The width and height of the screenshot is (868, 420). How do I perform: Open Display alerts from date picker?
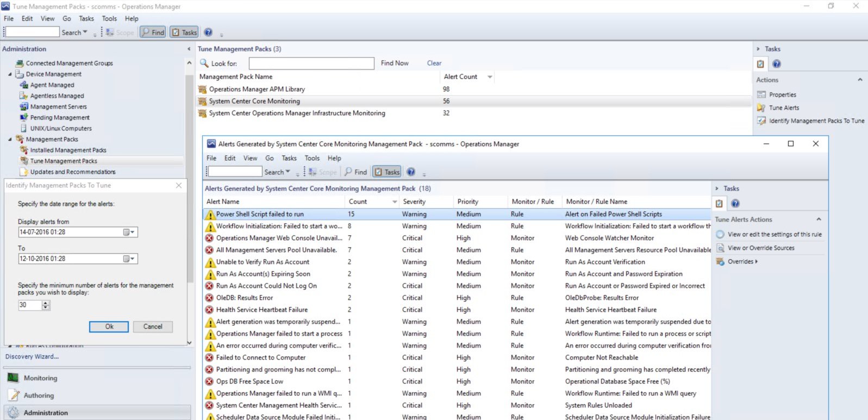pyautogui.click(x=129, y=232)
